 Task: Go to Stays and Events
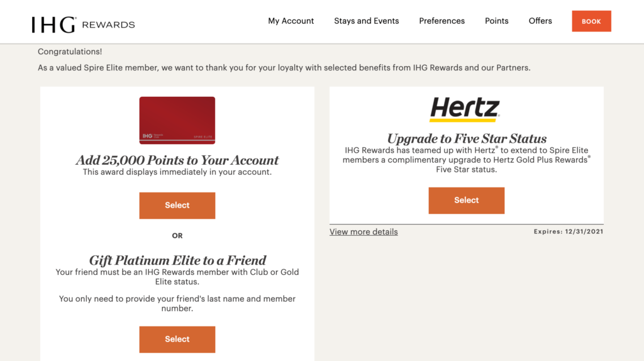click(x=367, y=21)
